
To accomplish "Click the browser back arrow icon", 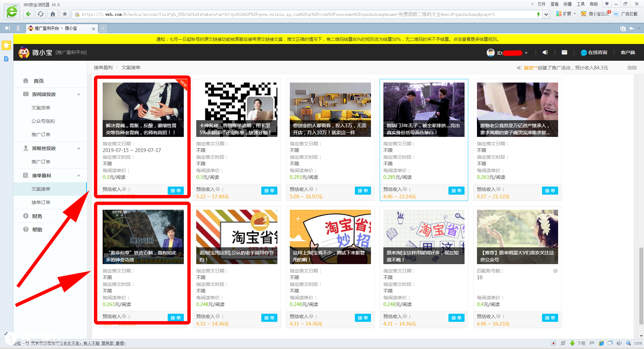I will (29, 14).
